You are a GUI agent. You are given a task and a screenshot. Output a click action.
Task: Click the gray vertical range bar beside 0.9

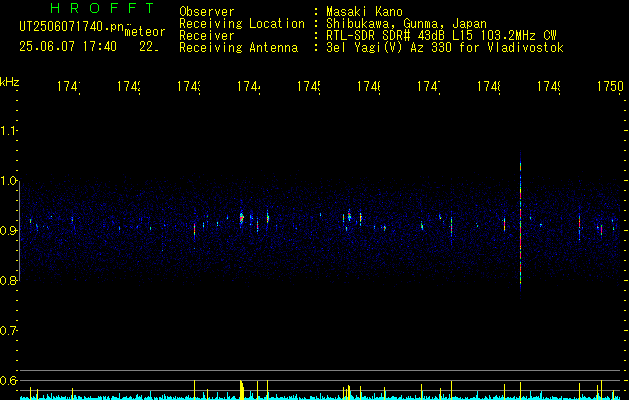pos(20,231)
